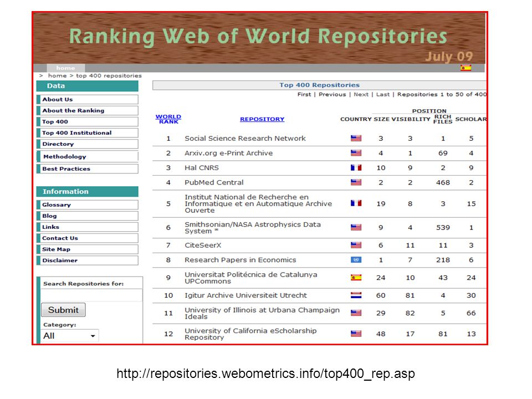Open the Disclaimer menu item
The height and width of the screenshot is (399, 532).
tap(88, 260)
